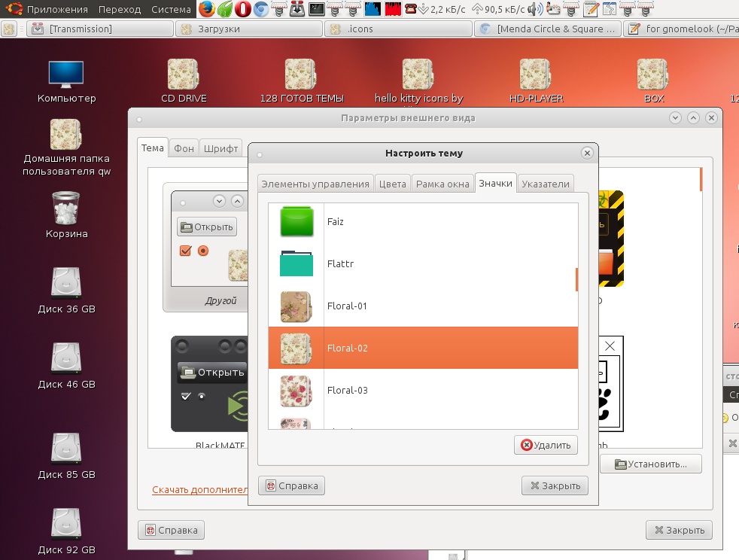Select the Faiz icon theme
Image resolution: width=739 pixels, height=560 pixels.
click(423, 221)
